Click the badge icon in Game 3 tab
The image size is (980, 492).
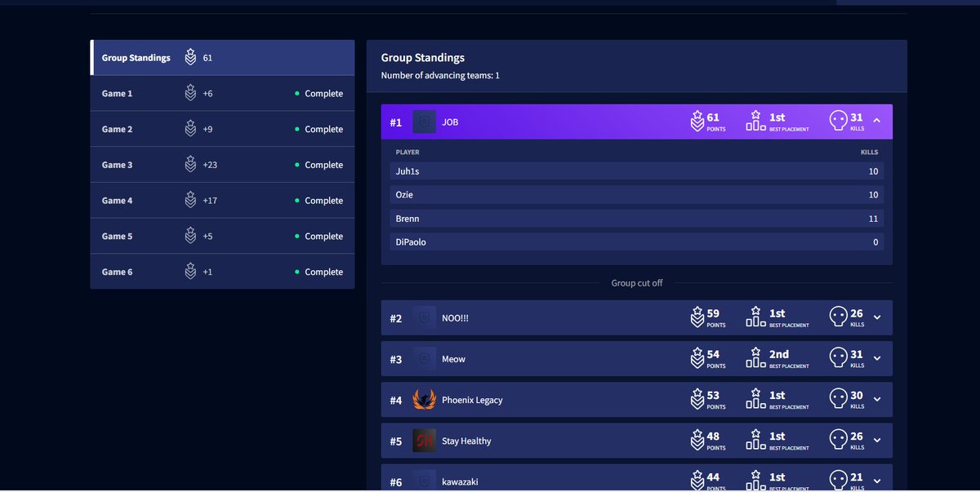click(x=190, y=164)
